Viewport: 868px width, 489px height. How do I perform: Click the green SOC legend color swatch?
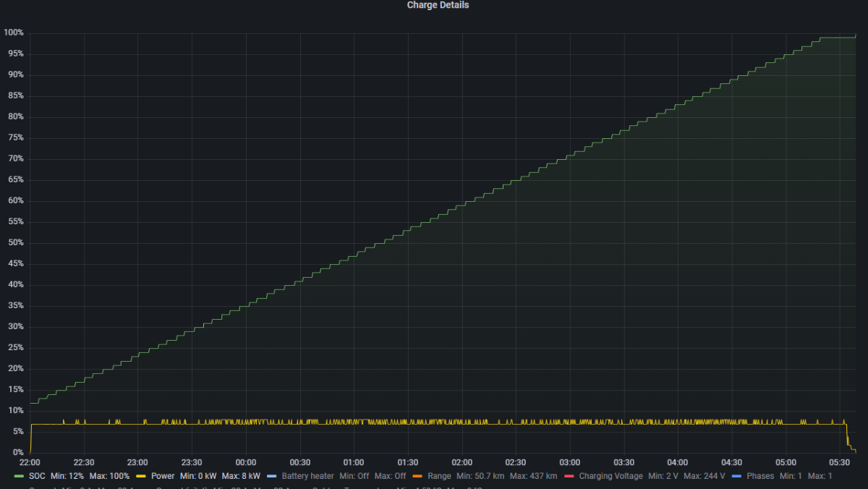pos(20,476)
